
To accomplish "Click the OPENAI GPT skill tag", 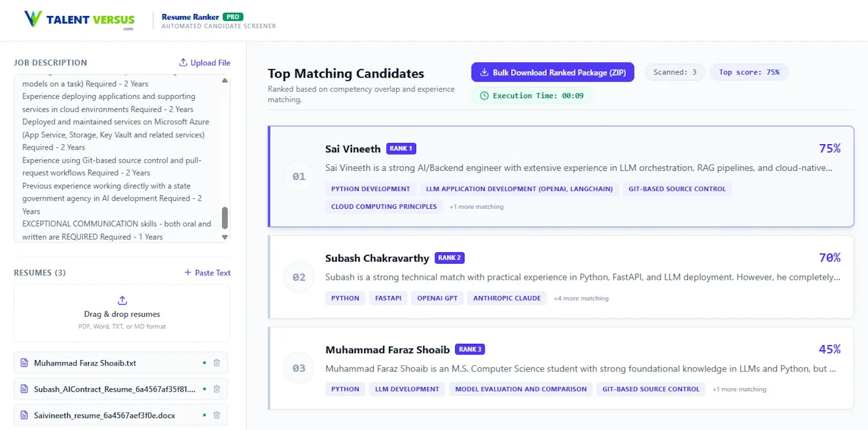I will coord(437,298).
